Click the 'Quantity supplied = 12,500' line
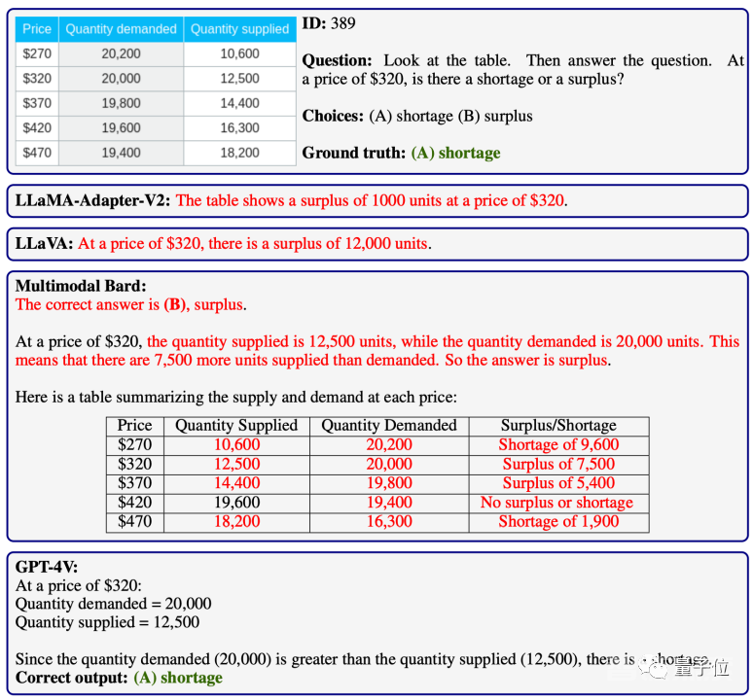 pyautogui.click(x=108, y=622)
